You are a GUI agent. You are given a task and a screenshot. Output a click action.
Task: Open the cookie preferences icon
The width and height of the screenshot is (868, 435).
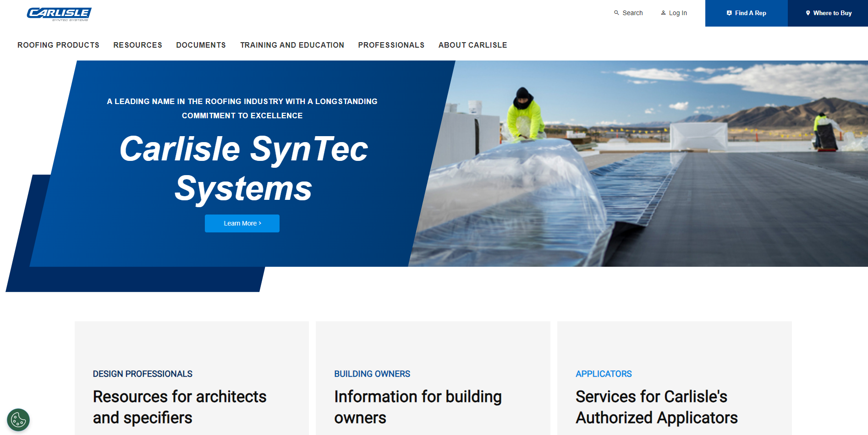[18, 419]
